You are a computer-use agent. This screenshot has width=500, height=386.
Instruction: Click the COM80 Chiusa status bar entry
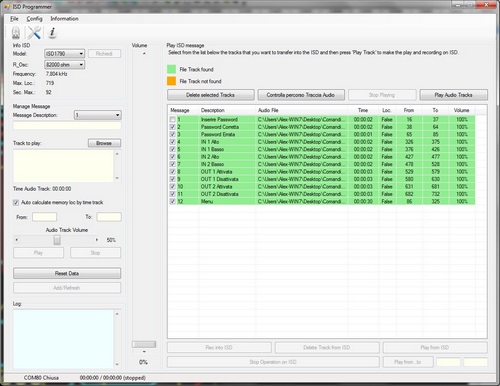(41, 378)
